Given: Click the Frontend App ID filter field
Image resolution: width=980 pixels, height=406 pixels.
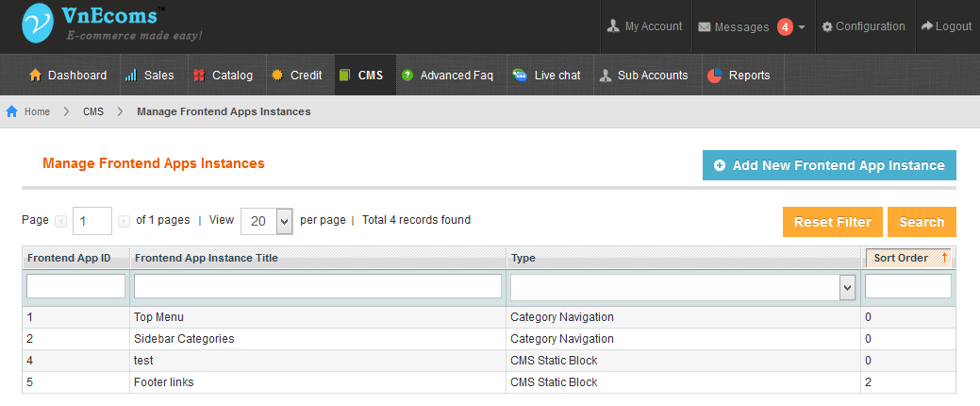Looking at the screenshot, I should click(x=75, y=286).
